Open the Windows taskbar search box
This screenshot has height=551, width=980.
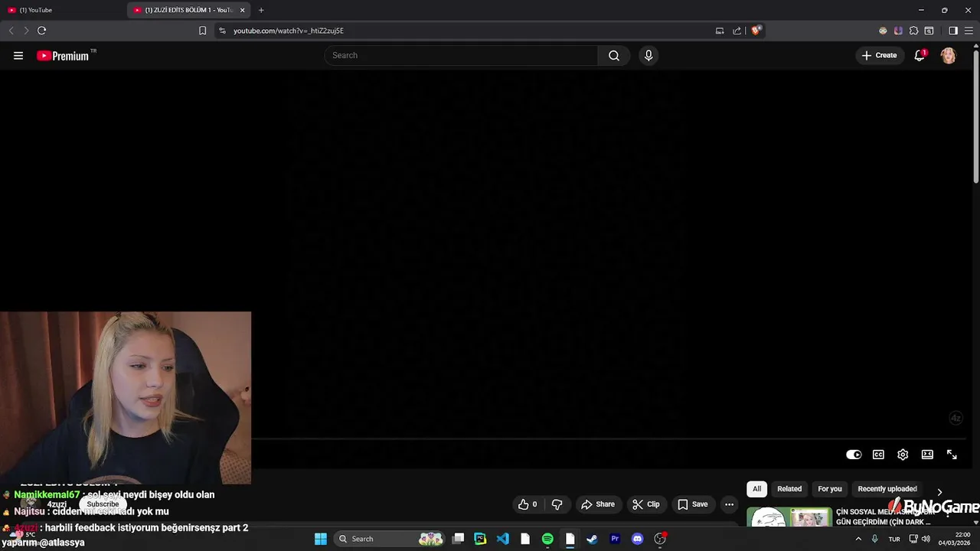coord(391,539)
